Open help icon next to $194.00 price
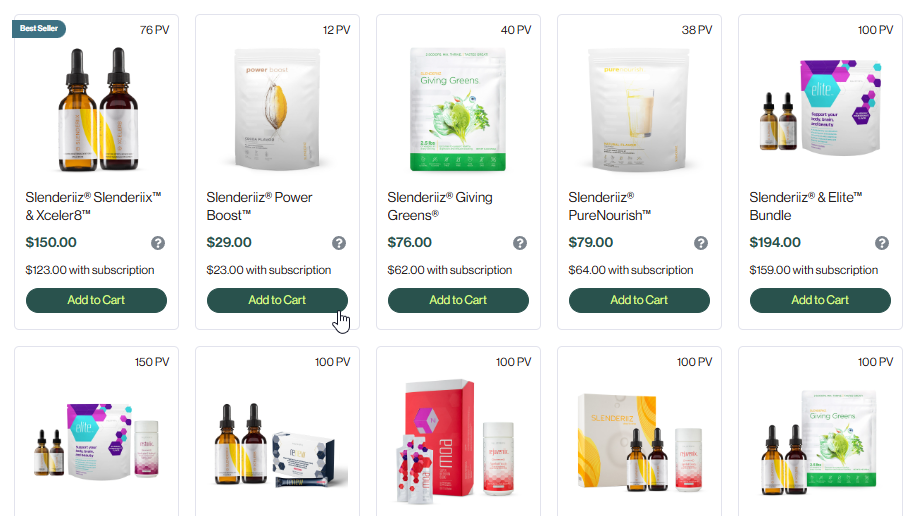The height and width of the screenshot is (516, 919). [882, 243]
